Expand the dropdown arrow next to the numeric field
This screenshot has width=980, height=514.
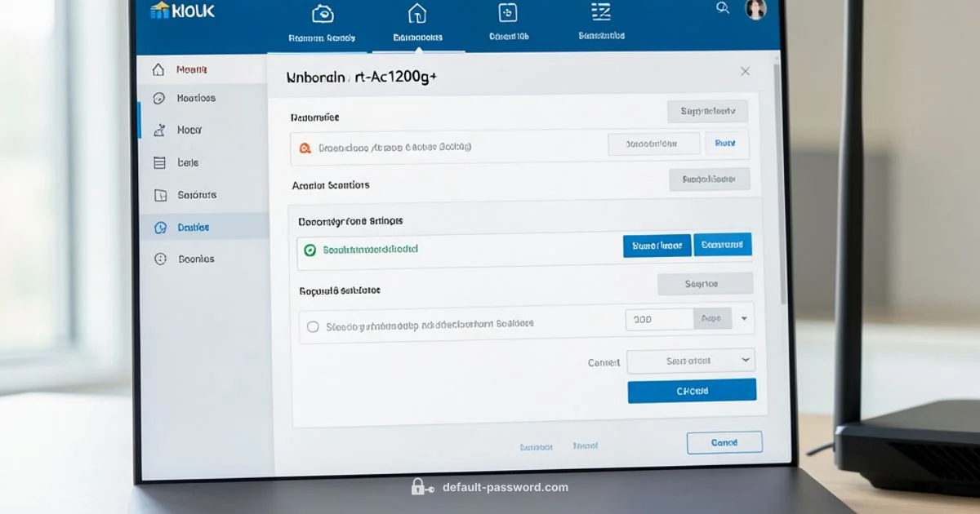tap(743, 319)
